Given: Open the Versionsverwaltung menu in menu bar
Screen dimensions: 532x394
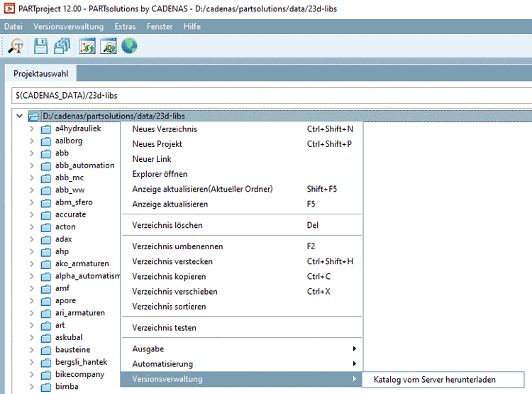Looking at the screenshot, I should pos(68,26).
